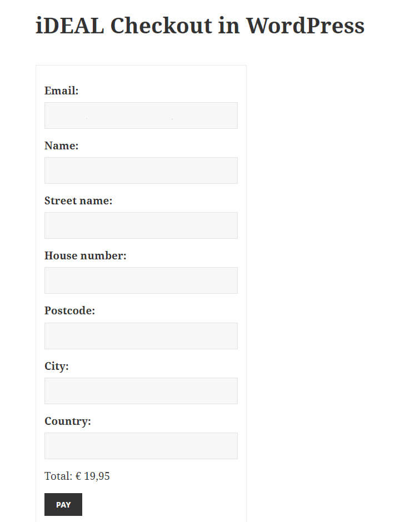Select the Email label to focus its field

coord(61,91)
